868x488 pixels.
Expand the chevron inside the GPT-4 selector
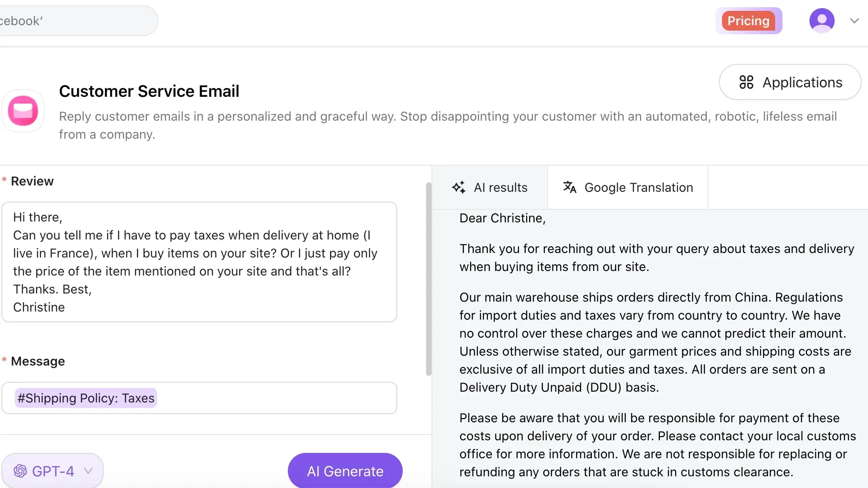coord(88,470)
